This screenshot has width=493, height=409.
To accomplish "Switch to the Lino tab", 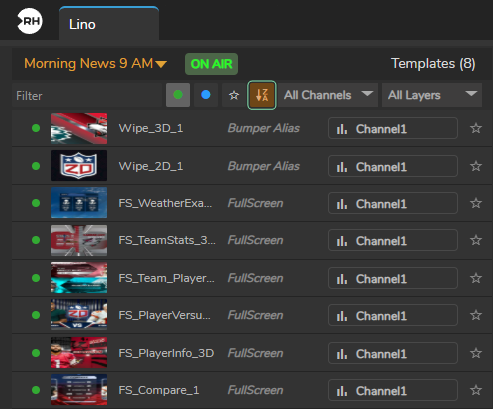I will 109,24.
